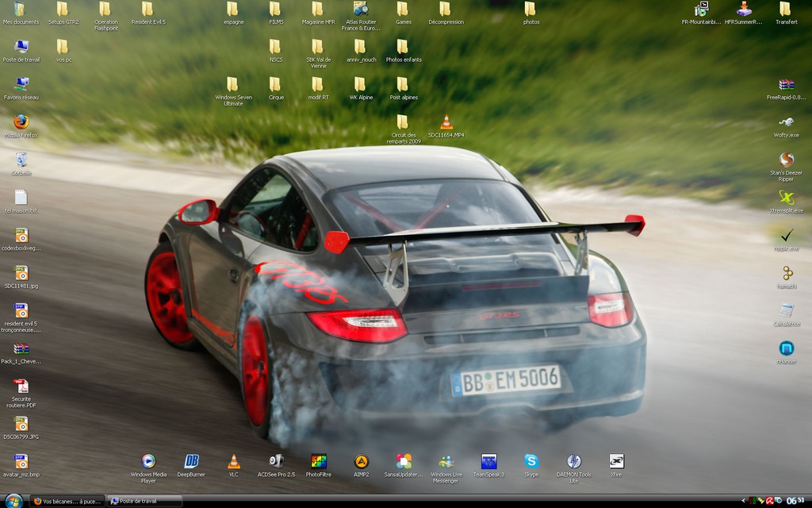The height and width of the screenshot is (508, 812).
Task: Launch DAEMON Tools Lite
Action: click(x=573, y=461)
